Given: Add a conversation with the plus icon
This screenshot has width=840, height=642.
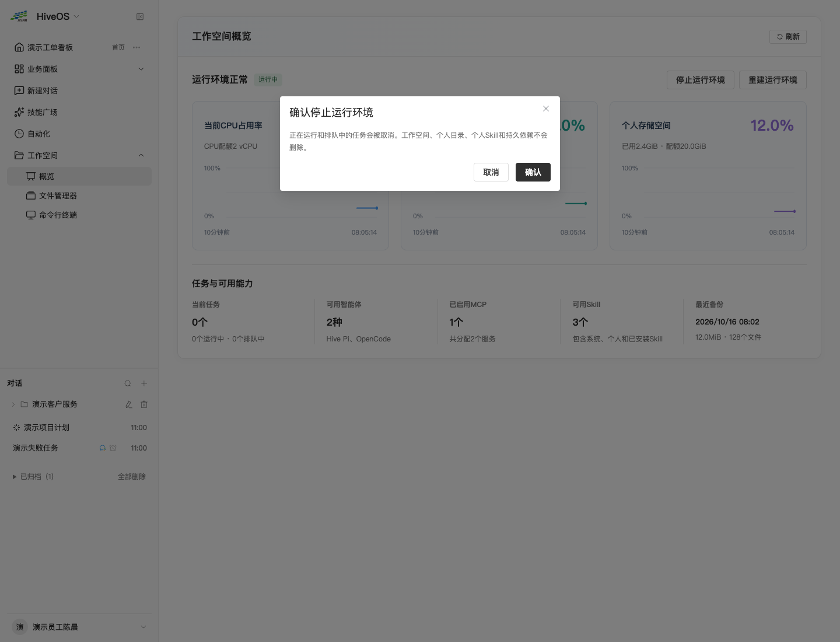Looking at the screenshot, I should coord(144,383).
